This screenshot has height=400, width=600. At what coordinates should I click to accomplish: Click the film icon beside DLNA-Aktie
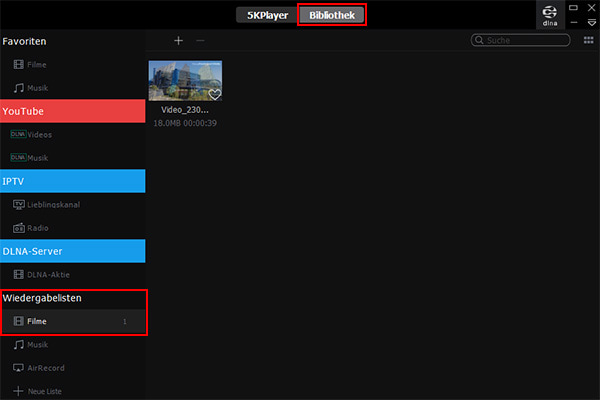[18, 274]
